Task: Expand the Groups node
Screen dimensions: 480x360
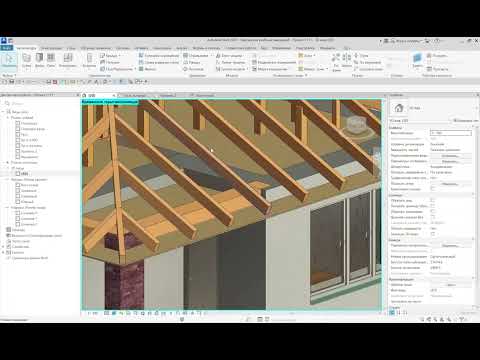Action: pyautogui.click(x=4, y=252)
